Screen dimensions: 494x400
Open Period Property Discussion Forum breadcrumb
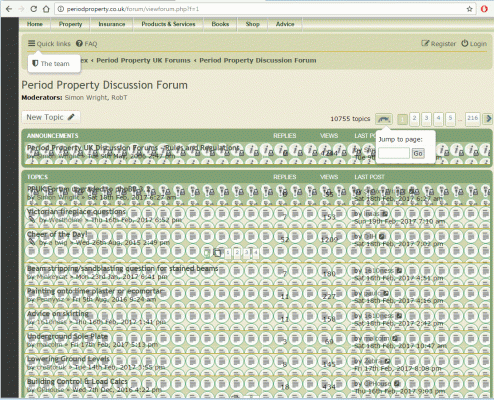258,60
